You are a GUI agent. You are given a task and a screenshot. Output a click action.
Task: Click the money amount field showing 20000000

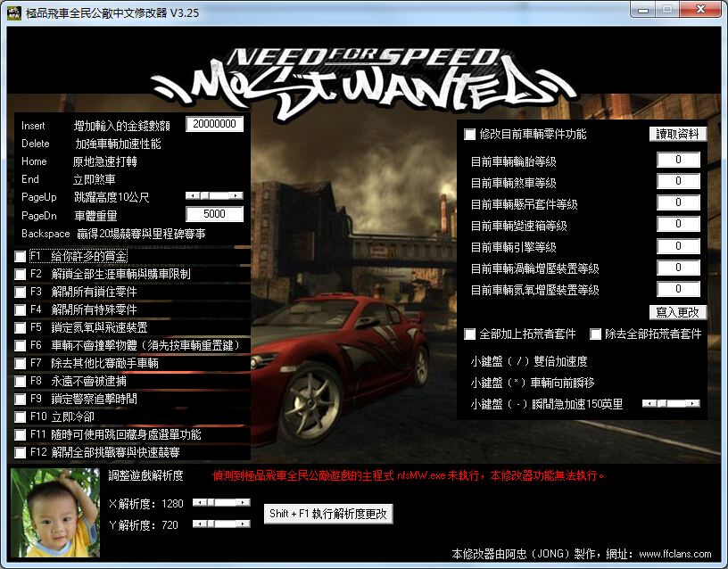(214, 125)
